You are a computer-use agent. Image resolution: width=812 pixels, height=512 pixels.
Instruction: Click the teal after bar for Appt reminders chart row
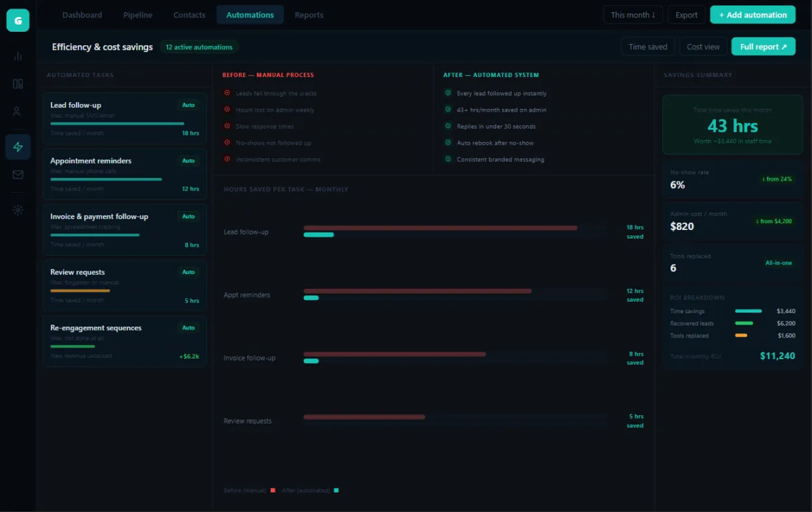tap(311, 298)
